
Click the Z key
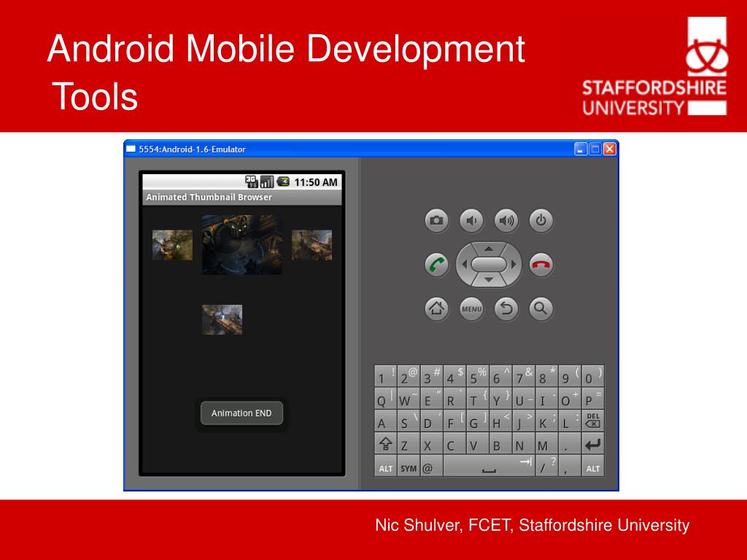(409, 444)
